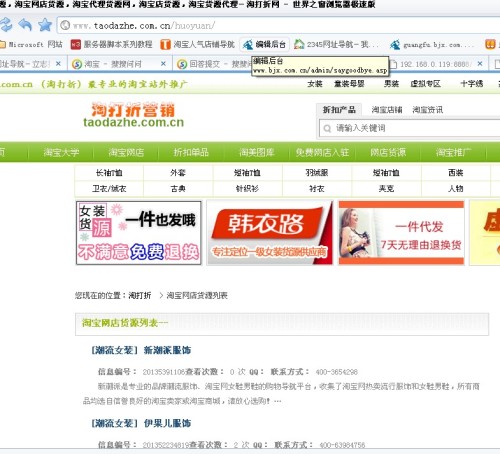Click the 虚拟专区 top category link
500x454 pixels.
pyautogui.click(x=425, y=84)
